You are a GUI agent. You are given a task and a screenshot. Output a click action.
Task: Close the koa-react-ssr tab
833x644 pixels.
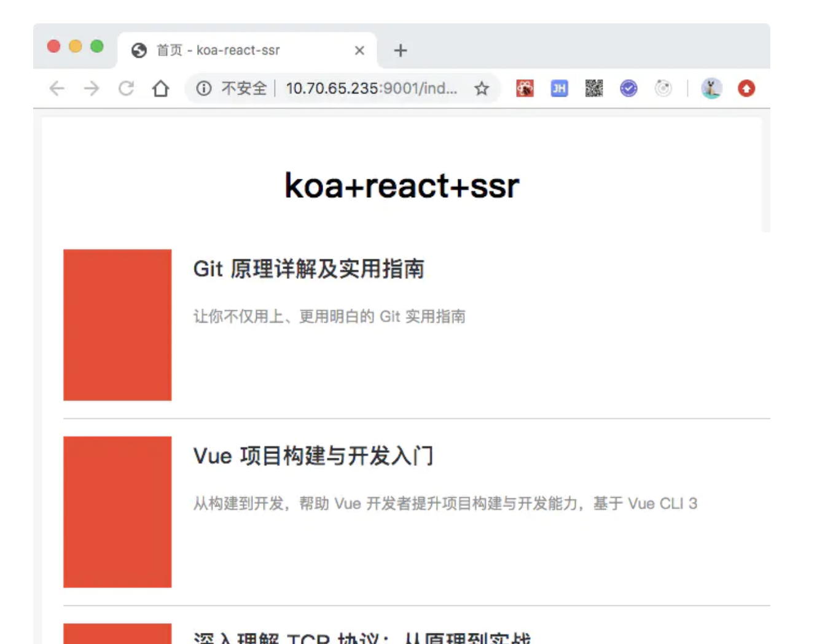click(360, 50)
